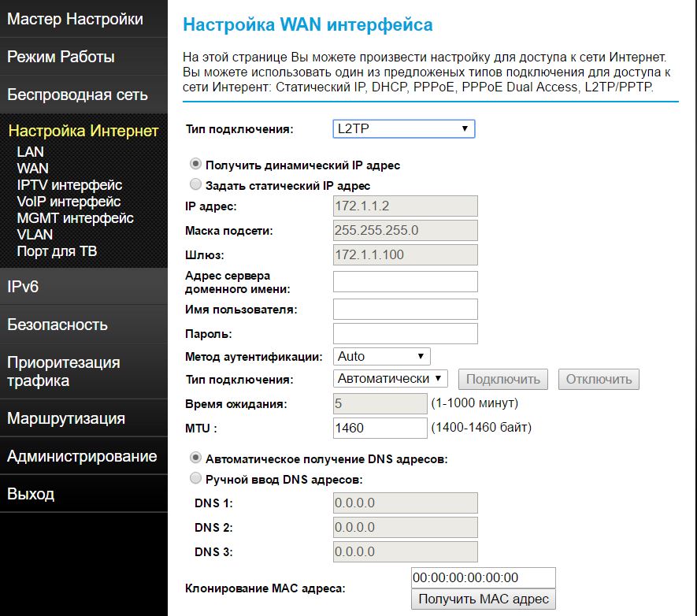Select Автоматическое получение DNS адресов radio
Screen dimensions: 697x616
pyautogui.click(x=195, y=458)
